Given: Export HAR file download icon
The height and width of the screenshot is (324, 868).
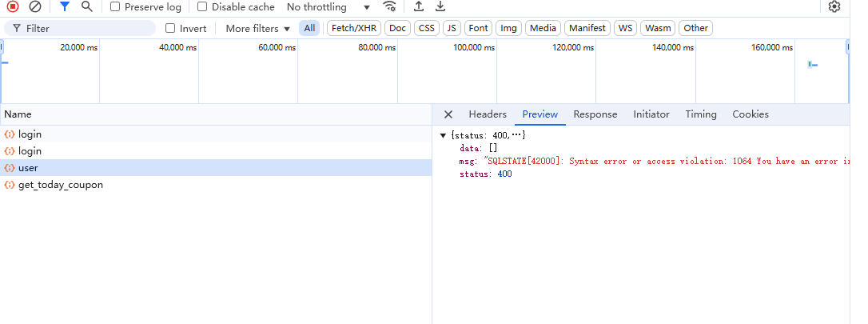Looking at the screenshot, I should (x=440, y=6).
